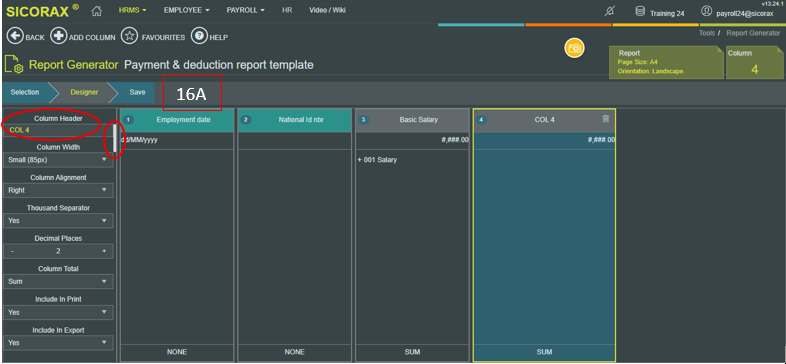The image size is (786, 364).
Task: Click the properties panel scrollbar
Action: (x=115, y=138)
